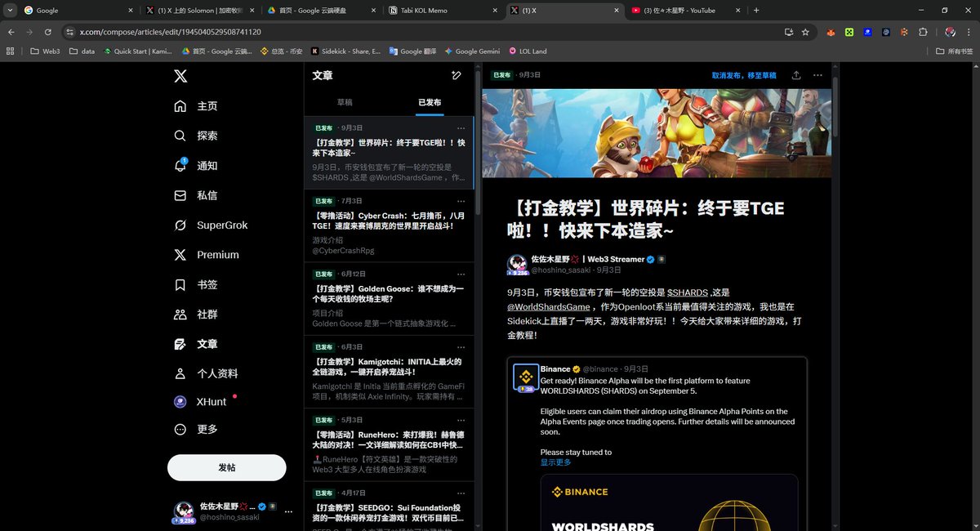This screenshot has height=531, width=980.
Task: Switch to the Tabi KOL Memo tab
Action: click(x=443, y=11)
